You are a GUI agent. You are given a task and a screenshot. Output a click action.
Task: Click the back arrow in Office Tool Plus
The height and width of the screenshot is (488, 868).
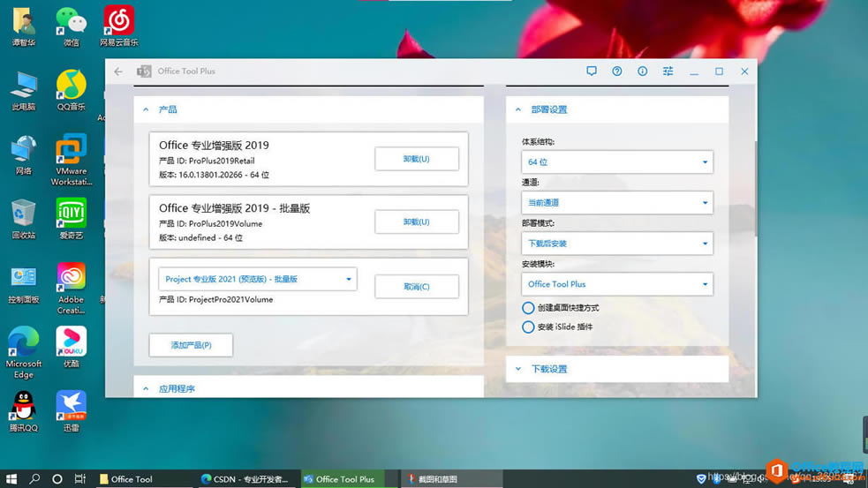click(118, 71)
